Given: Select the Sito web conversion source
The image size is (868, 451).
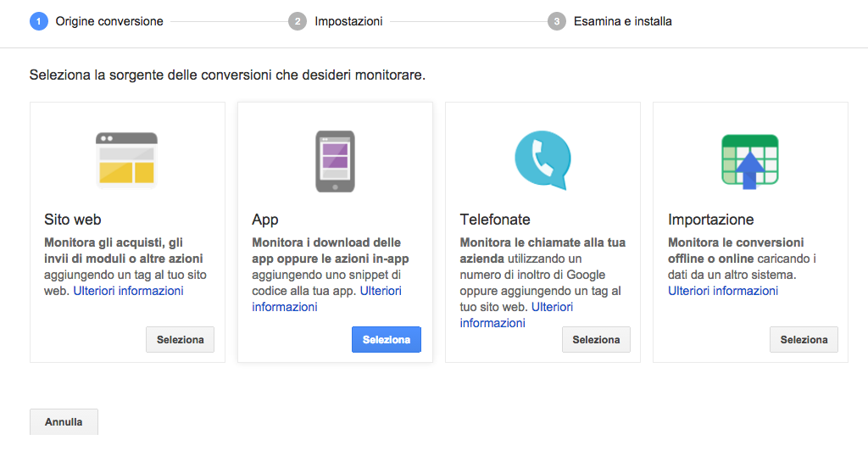Looking at the screenshot, I should pos(180,340).
